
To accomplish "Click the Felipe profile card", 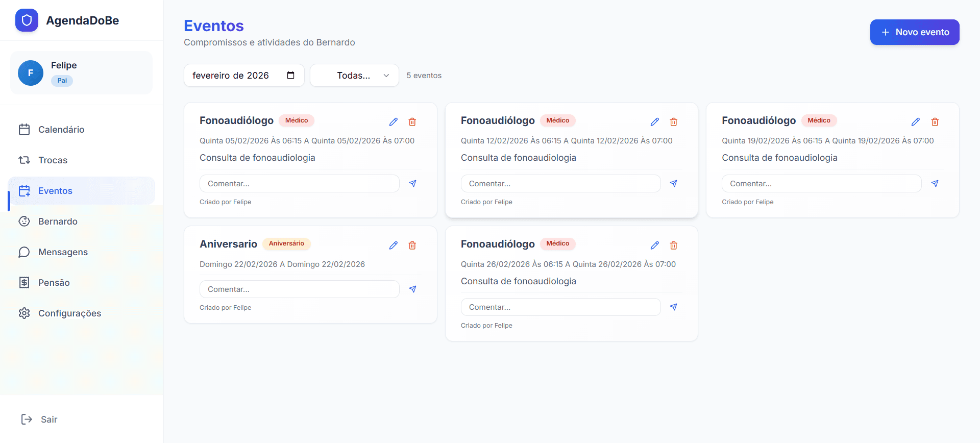I will pos(81,73).
